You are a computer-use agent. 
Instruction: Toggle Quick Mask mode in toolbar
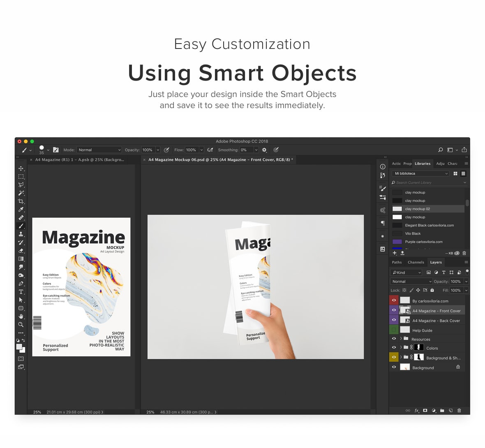pos(21,359)
